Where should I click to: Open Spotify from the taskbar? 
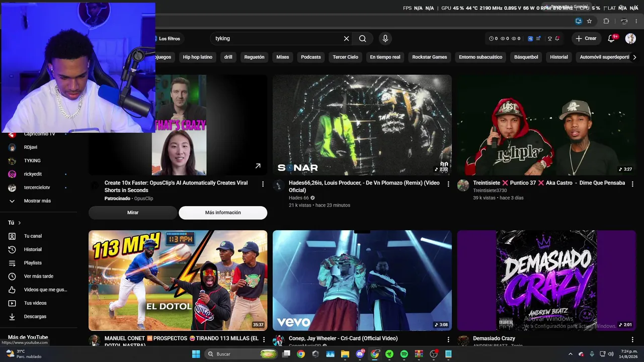[x=404, y=354]
